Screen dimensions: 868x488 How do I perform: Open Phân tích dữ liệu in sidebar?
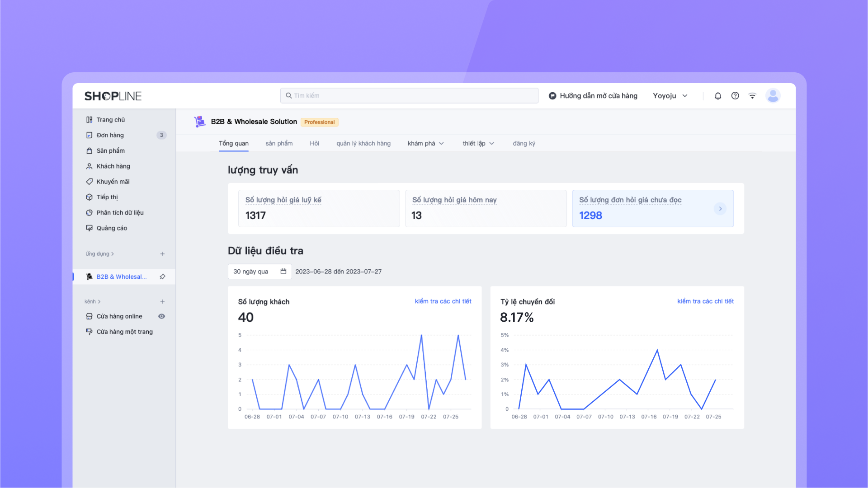click(120, 212)
